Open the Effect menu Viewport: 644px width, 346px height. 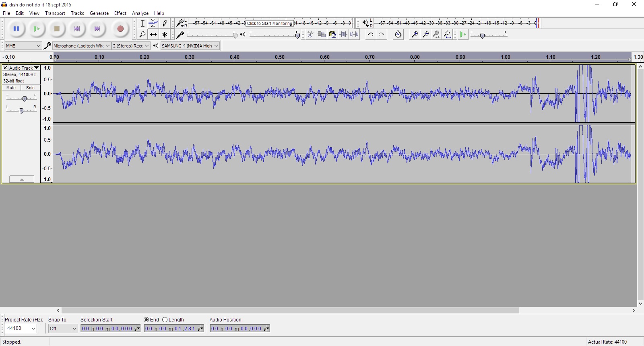pyautogui.click(x=120, y=13)
